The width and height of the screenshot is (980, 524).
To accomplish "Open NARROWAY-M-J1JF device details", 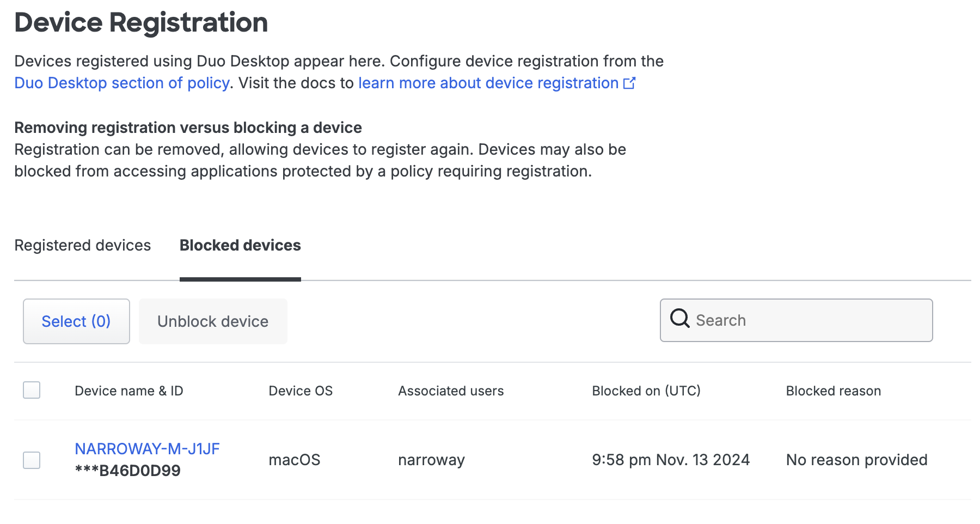I will 148,448.
